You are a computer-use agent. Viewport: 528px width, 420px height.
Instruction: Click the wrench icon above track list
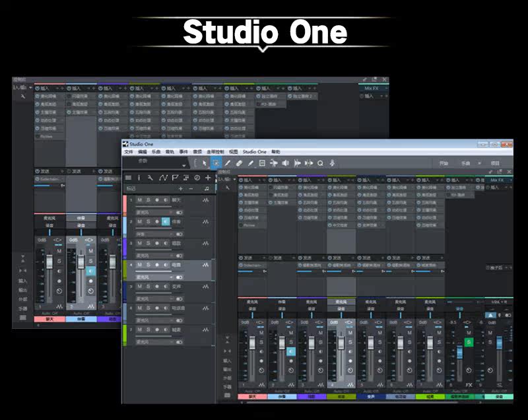[x=150, y=178]
